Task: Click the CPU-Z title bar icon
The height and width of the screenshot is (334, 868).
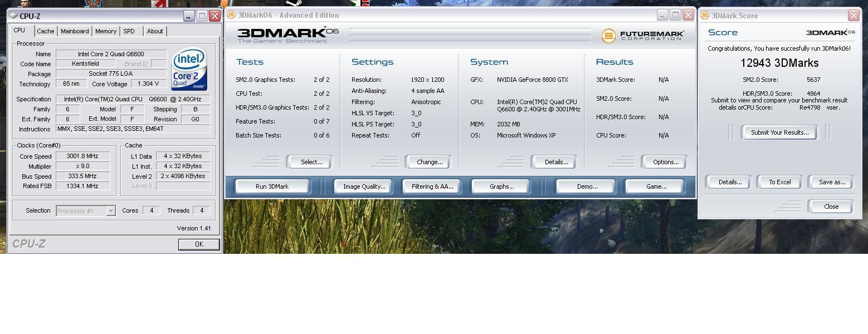Action: (13, 16)
